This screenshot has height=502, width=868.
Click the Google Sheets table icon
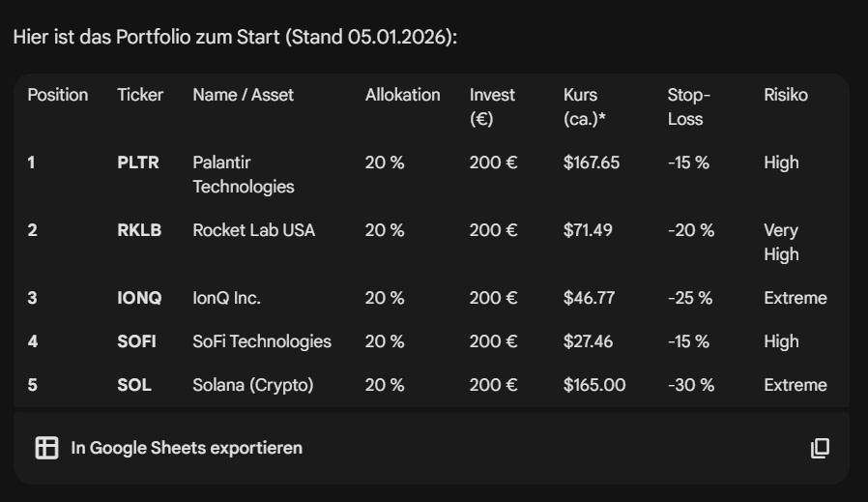(46, 448)
